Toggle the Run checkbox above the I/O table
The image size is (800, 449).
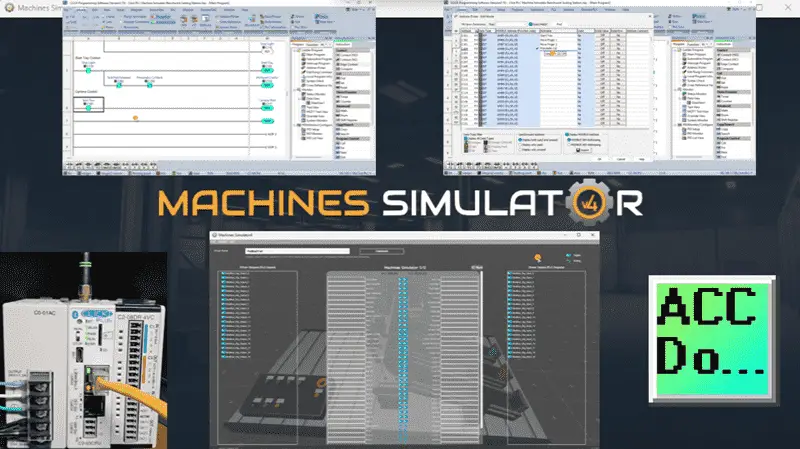(477, 267)
